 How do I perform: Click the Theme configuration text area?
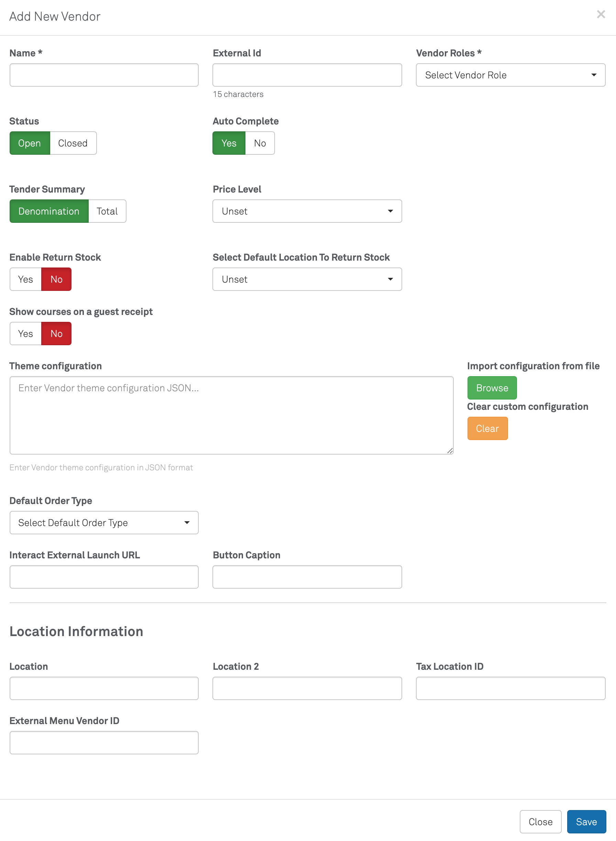(x=231, y=415)
